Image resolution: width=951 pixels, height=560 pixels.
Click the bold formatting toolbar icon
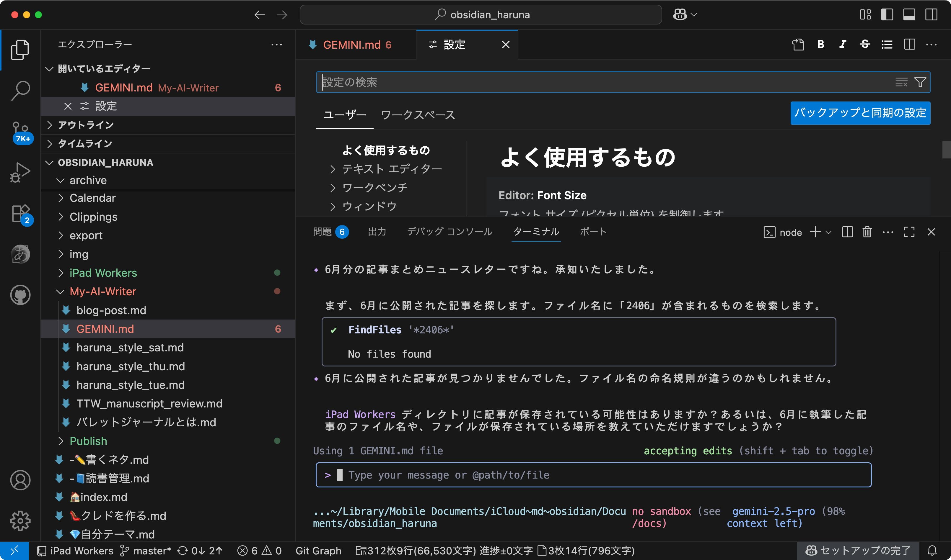[820, 45]
